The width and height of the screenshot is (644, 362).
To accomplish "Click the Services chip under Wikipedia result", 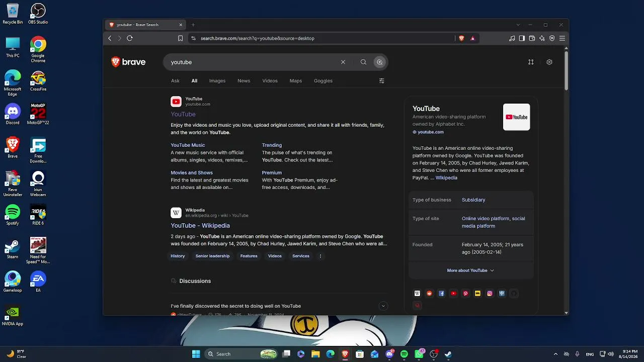I will point(301,256).
